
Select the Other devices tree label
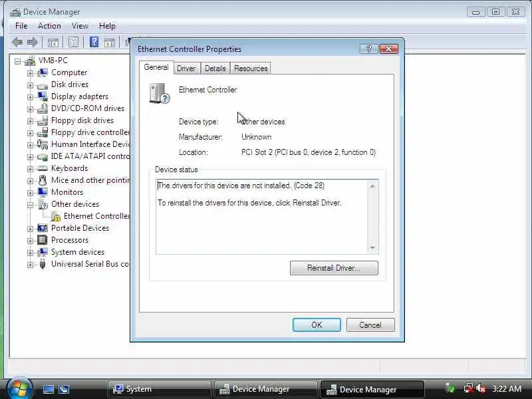click(x=75, y=204)
